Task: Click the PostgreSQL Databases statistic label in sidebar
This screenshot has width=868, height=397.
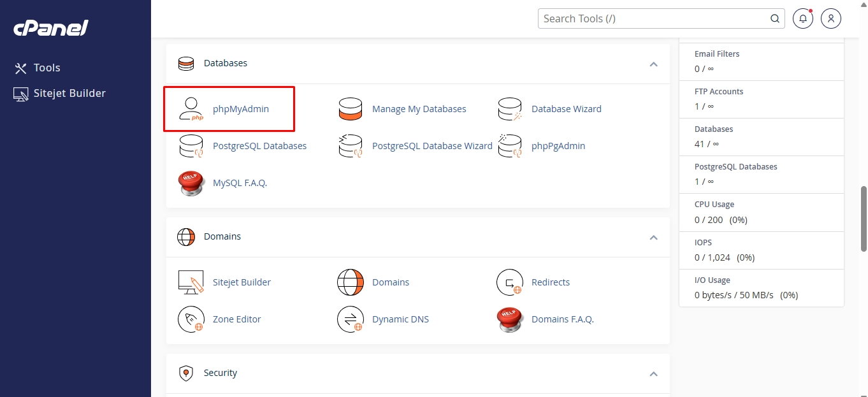Action: click(736, 167)
